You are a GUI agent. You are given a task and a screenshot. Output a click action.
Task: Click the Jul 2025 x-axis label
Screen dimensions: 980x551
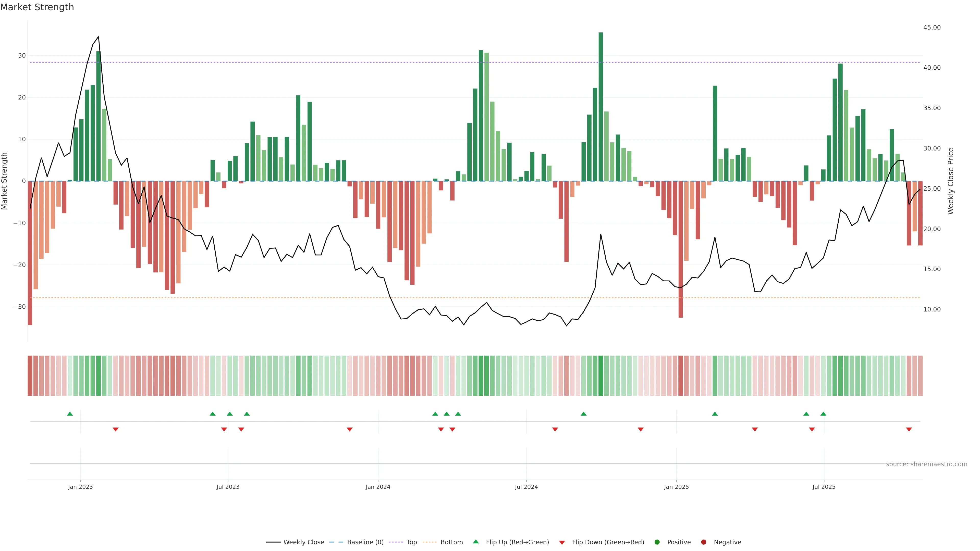click(824, 487)
